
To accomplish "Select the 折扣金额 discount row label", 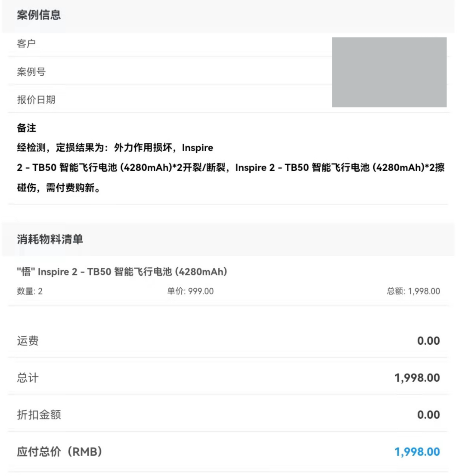I will point(39,415).
